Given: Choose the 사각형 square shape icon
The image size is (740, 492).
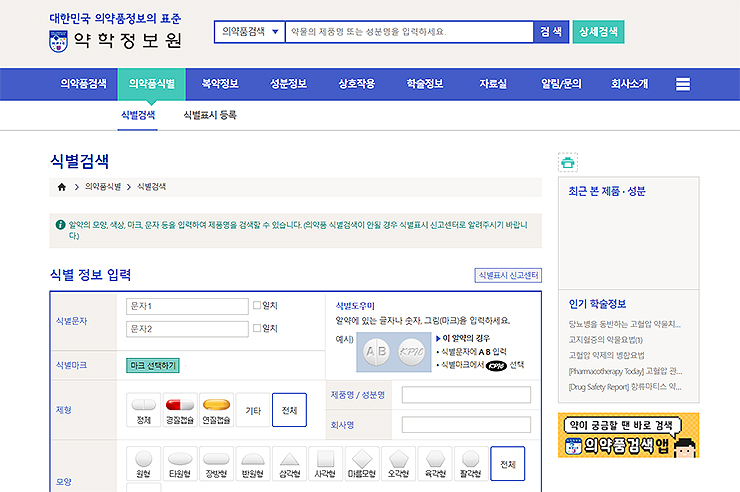Looking at the screenshot, I should 326,464.
